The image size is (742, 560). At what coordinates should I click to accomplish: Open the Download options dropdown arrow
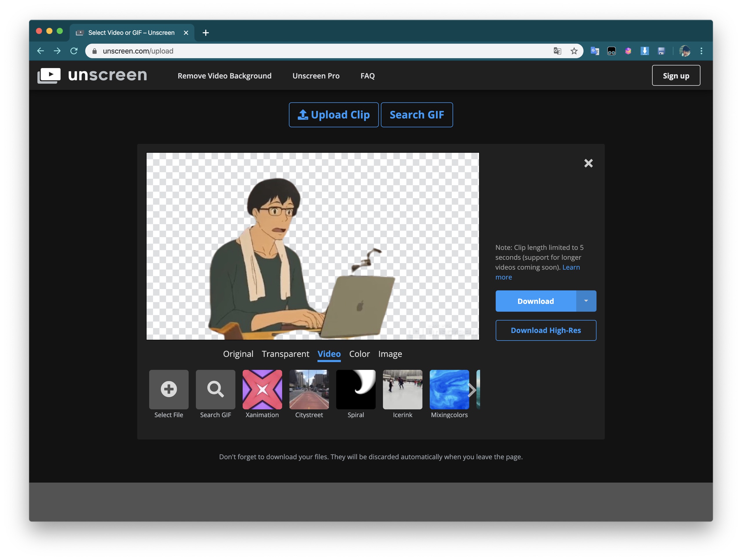click(x=586, y=301)
